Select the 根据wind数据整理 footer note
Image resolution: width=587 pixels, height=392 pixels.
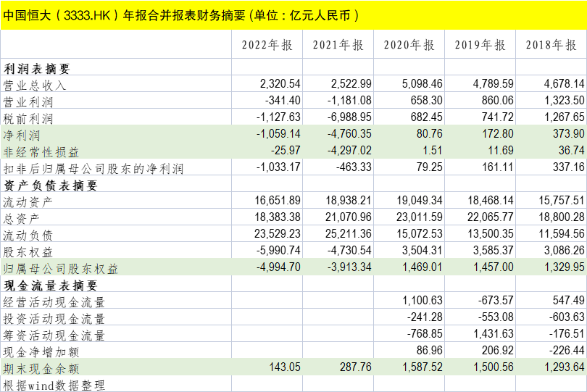pyautogui.click(x=54, y=385)
